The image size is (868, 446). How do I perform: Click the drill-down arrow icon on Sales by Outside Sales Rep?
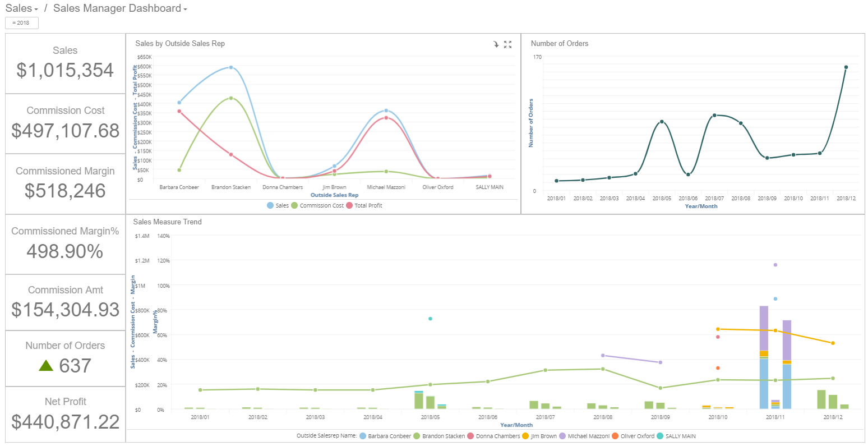tap(496, 44)
